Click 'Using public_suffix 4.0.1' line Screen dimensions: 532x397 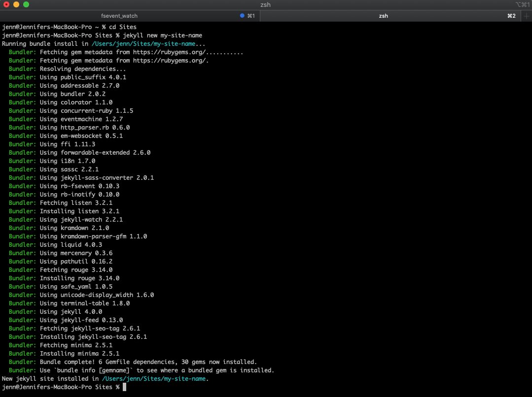click(83, 77)
